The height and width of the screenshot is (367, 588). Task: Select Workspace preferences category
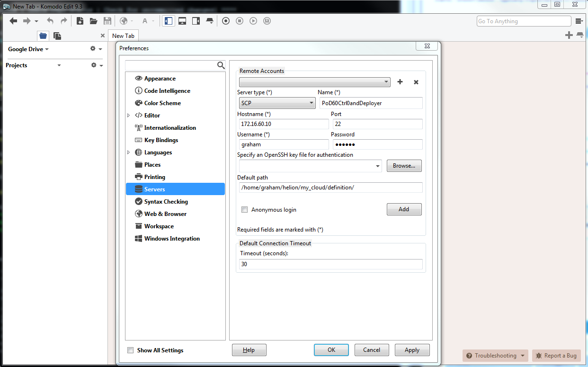[x=159, y=226]
